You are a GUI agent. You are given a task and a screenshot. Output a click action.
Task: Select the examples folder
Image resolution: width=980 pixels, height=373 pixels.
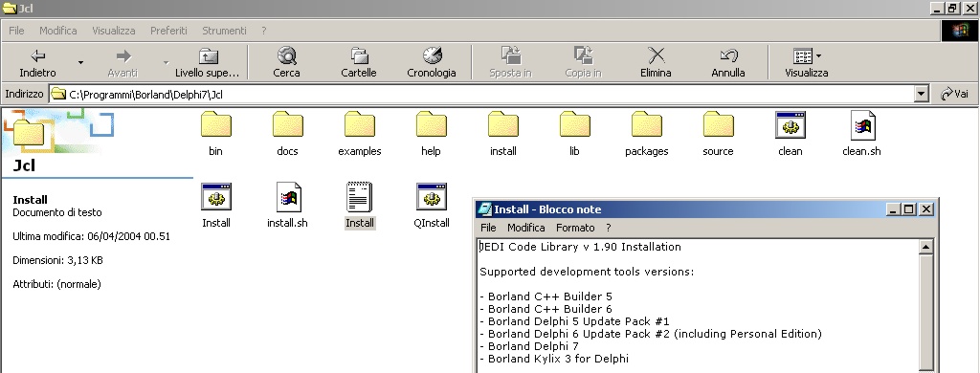[x=360, y=134]
